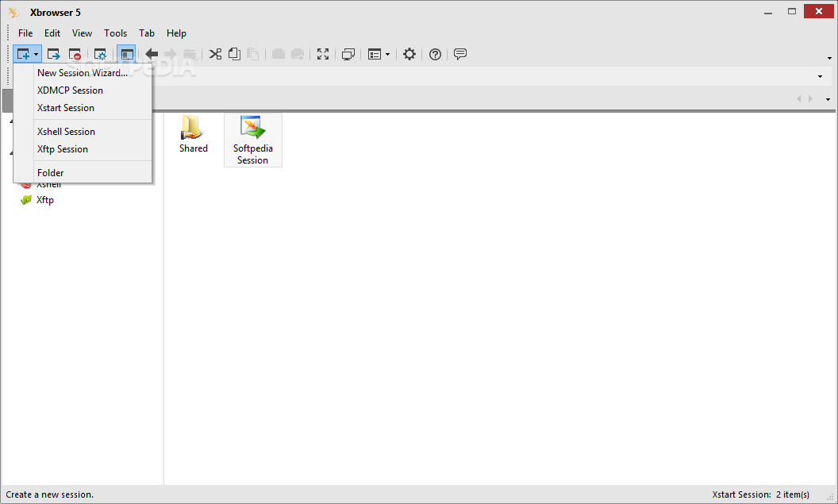The image size is (838, 504).
Task: Click status bar "Xstart Session: 2 item(s)"
Action: [760, 494]
